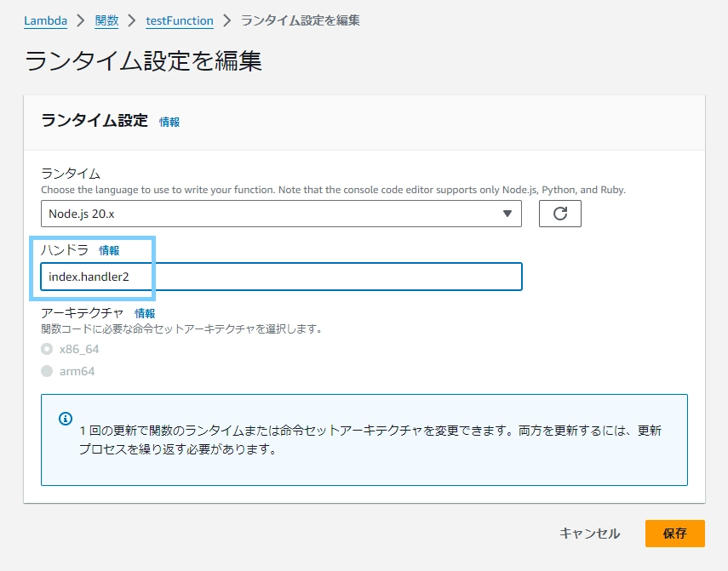
Task: Open 情報 link next to アーキテクチャ label
Action: point(145,313)
